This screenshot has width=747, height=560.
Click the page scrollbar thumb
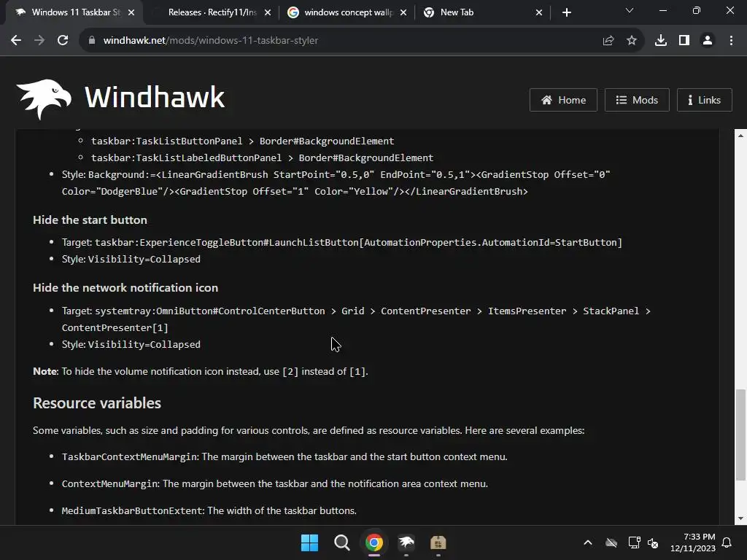tap(740, 435)
